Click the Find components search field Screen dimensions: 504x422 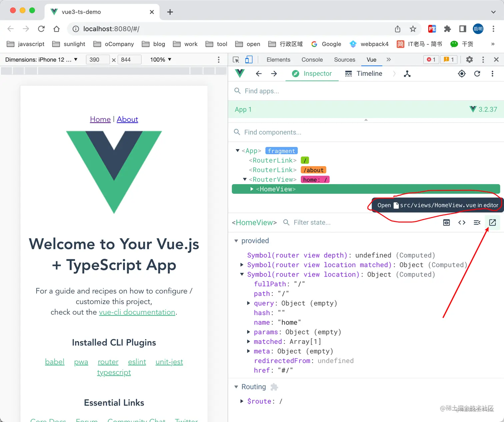366,132
